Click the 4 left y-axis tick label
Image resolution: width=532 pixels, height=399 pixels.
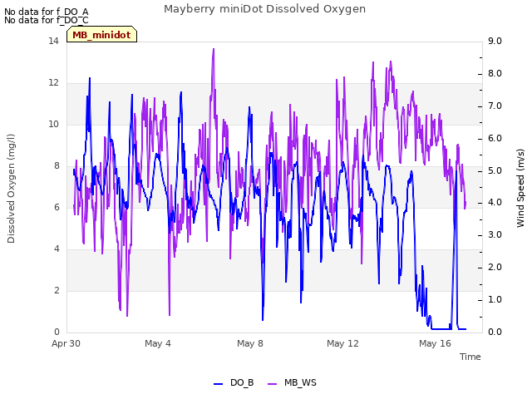click(57, 249)
